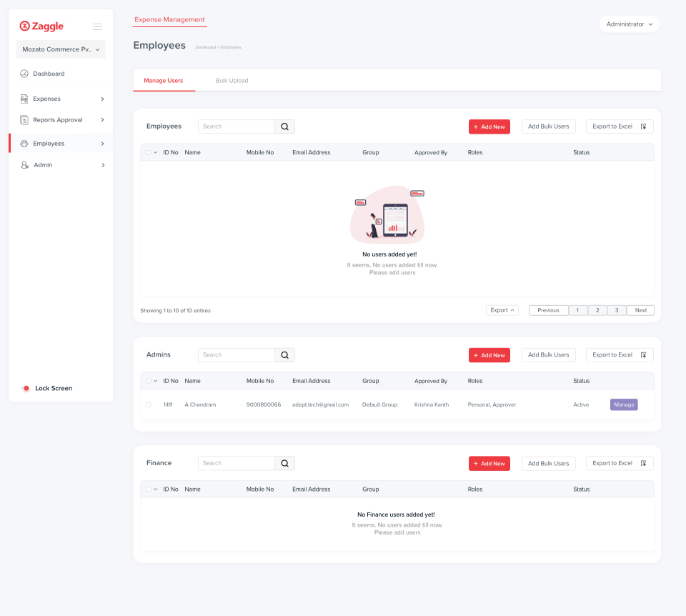
Task: Click Add New in the Finance section
Action: pos(489,463)
